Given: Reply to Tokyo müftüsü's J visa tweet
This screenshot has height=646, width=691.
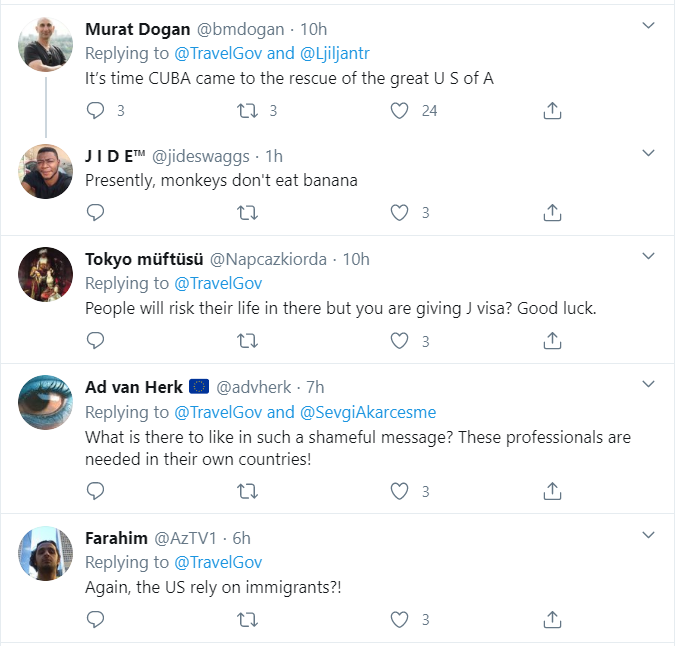Looking at the screenshot, I should (x=96, y=341).
